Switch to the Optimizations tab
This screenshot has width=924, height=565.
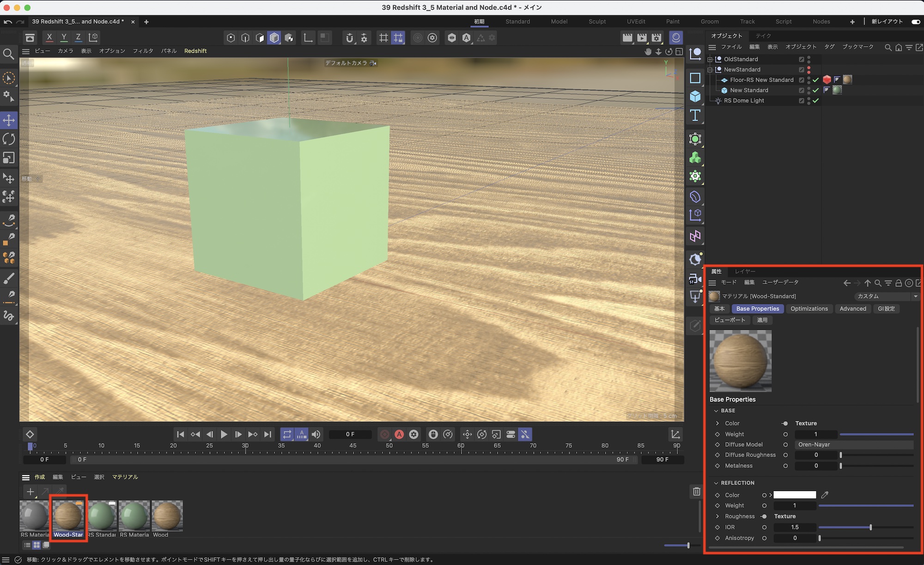(809, 309)
